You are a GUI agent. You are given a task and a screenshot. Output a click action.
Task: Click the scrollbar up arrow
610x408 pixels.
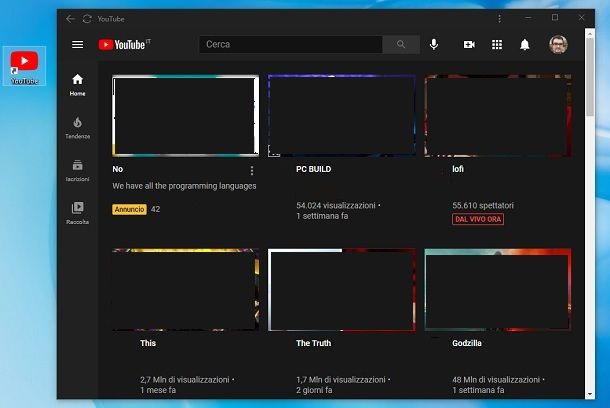click(590, 34)
